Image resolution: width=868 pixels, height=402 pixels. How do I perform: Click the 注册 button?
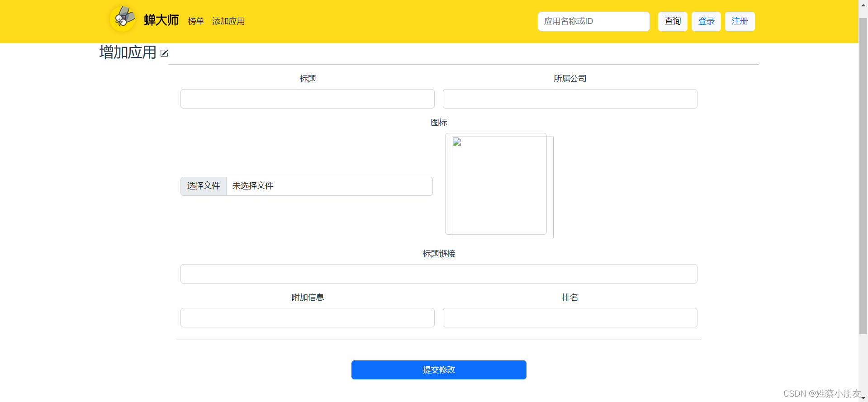click(740, 21)
